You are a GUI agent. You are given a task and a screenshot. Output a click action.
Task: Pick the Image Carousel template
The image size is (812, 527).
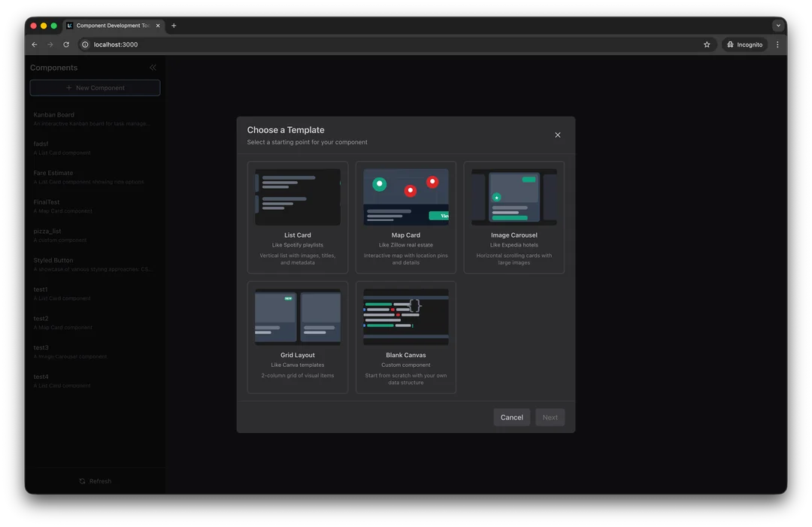tap(514, 216)
